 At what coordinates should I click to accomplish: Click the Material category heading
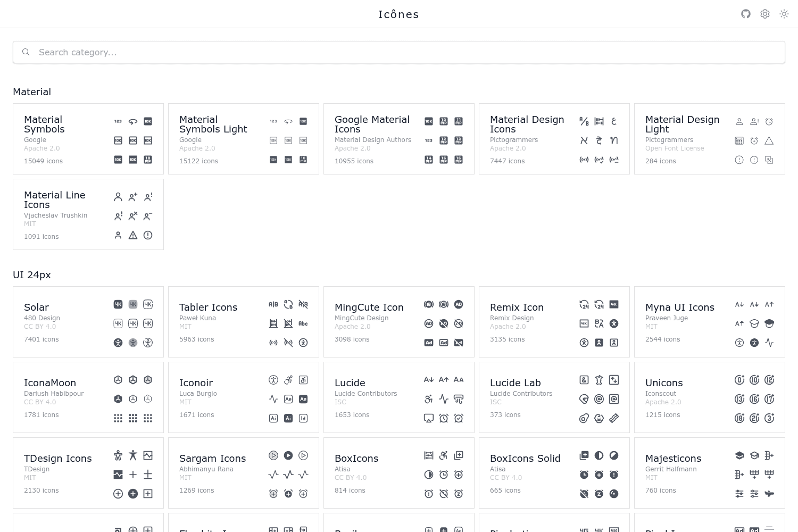pos(32,92)
